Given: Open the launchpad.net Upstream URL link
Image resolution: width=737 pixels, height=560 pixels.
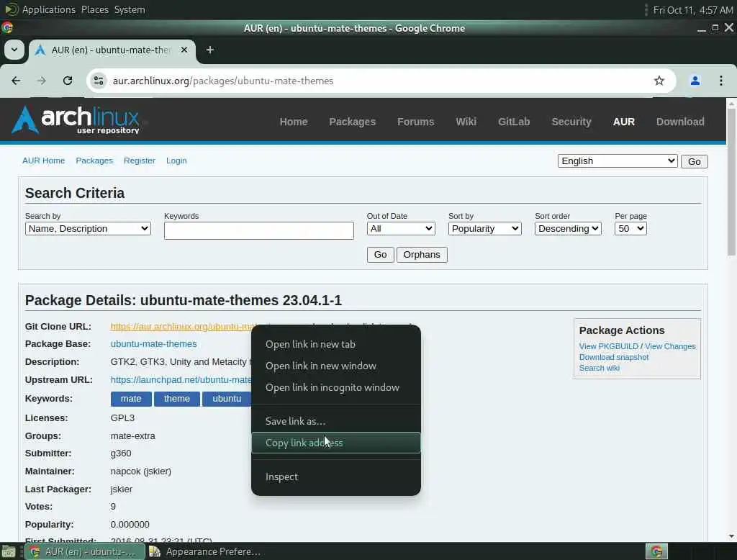Looking at the screenshot, I should [181, 379].
